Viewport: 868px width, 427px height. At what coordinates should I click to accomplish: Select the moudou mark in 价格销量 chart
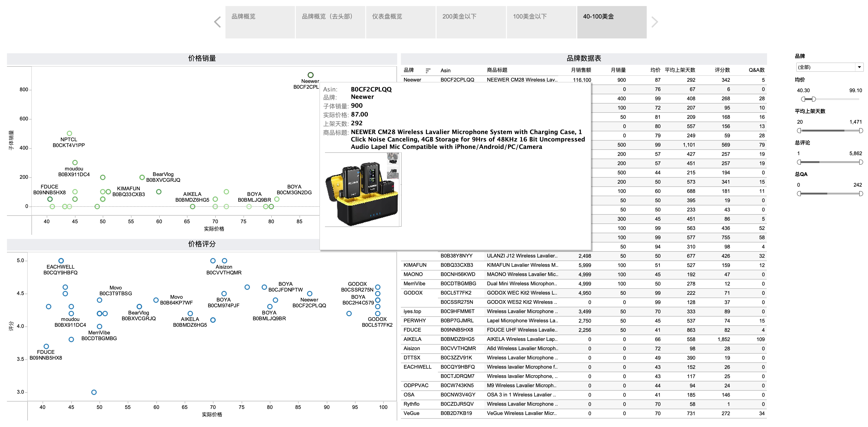point(75,163)
